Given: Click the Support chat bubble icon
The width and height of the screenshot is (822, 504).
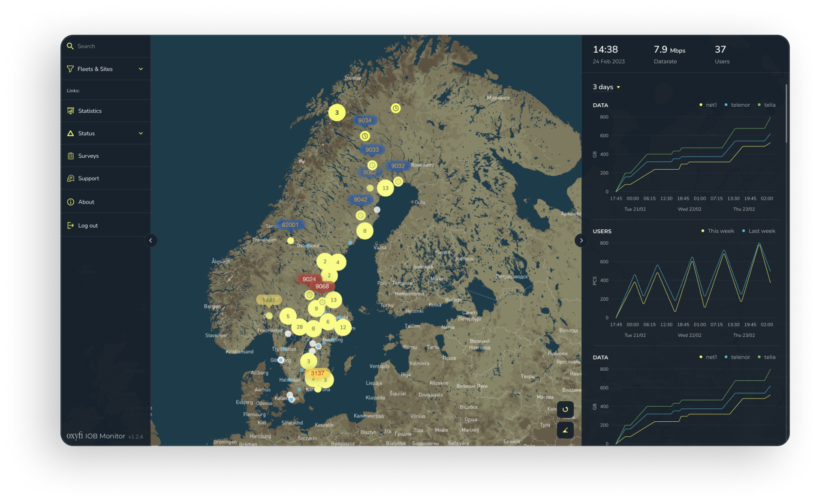Looking at the screenshot, I should [x=71, y=178].
